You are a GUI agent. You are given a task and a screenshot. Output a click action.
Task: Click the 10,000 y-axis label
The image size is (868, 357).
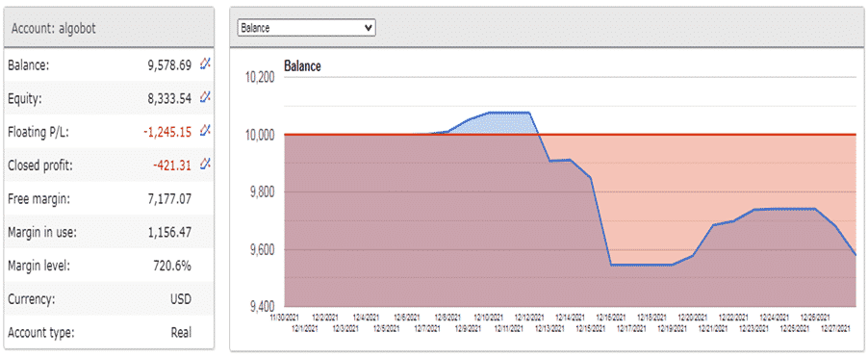click(x=260, y=135)
